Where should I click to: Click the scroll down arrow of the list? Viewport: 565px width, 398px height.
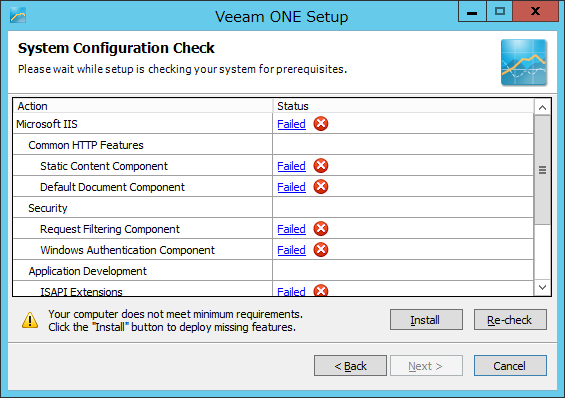click(542, 287)
